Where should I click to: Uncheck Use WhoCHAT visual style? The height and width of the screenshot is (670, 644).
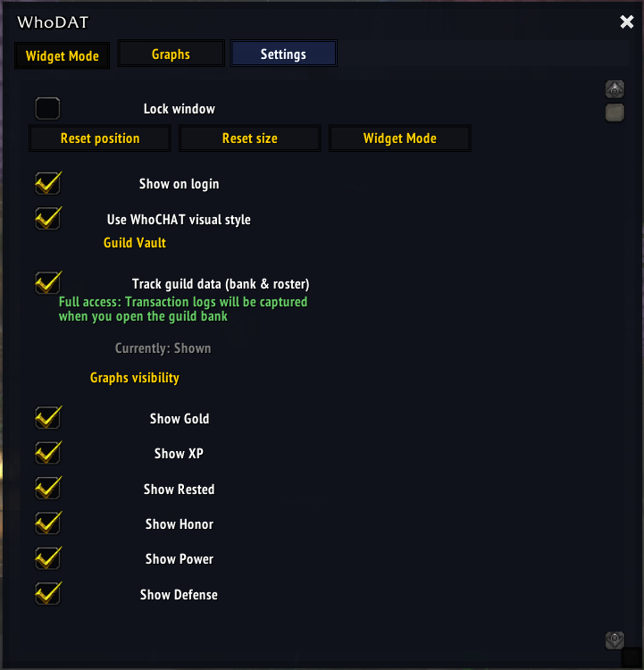(x=47, y=218)
